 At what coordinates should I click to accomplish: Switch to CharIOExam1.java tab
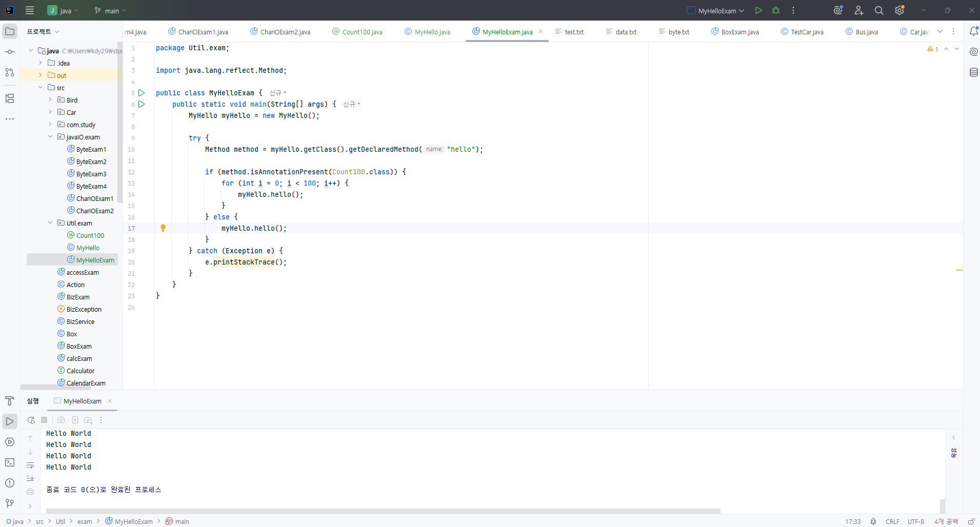pyautogui.click(x=198, y=32)
